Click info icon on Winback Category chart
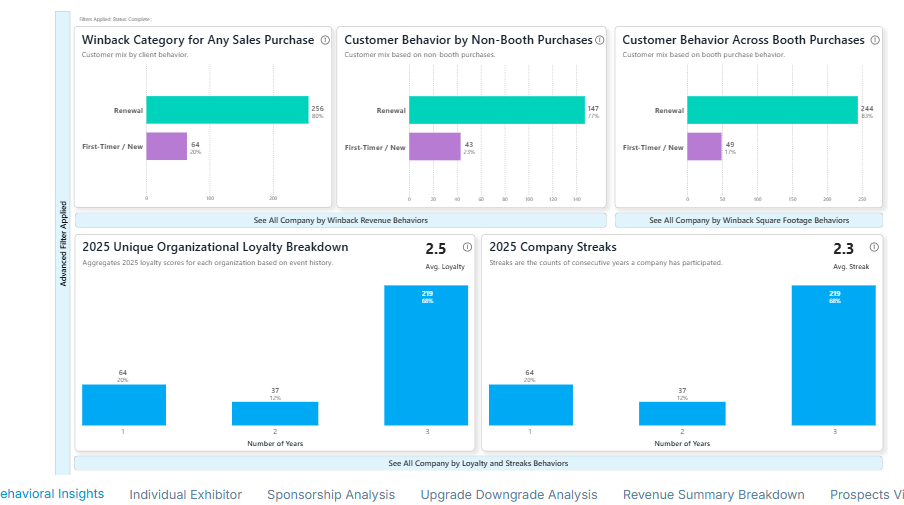This screenshot has width=904, height=505. 325,41
